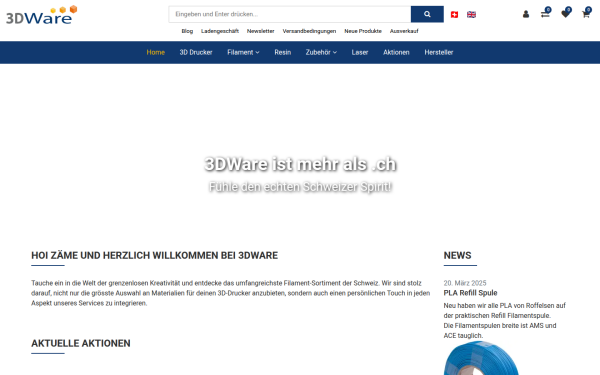The image size is (600, 375).
Task: Open the Blog link
Action: (187, 31)
